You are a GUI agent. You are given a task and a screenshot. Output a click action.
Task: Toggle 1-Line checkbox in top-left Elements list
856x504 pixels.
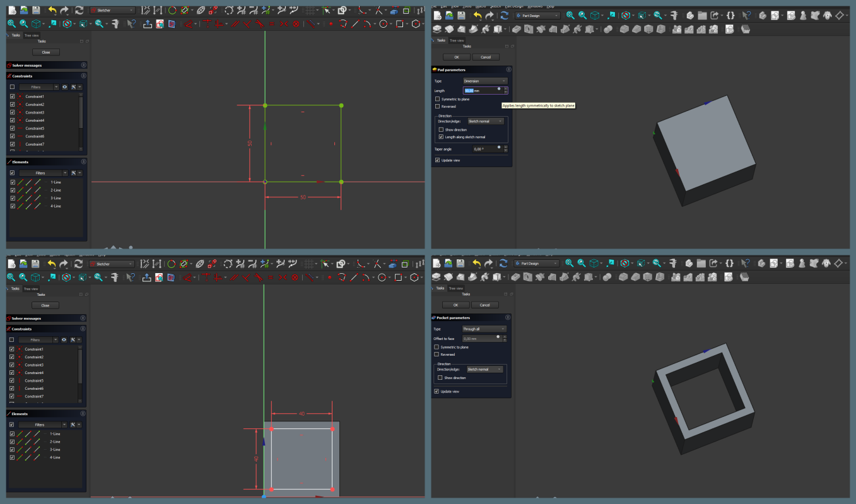tap(12, 182)
